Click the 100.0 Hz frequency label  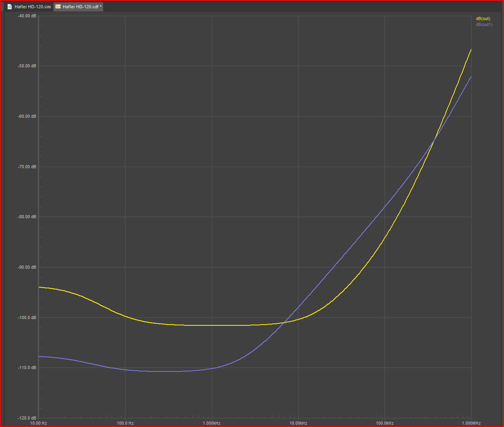pyautogui.click(x=125, y=423)
